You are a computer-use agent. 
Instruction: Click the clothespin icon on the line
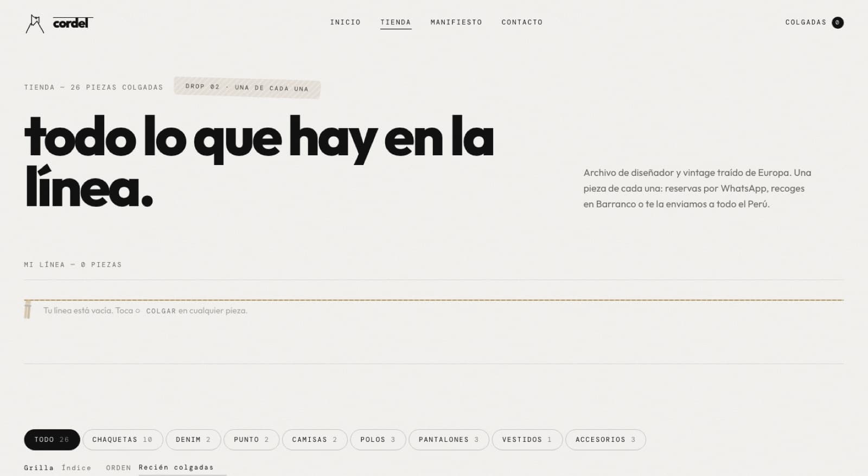28,309
